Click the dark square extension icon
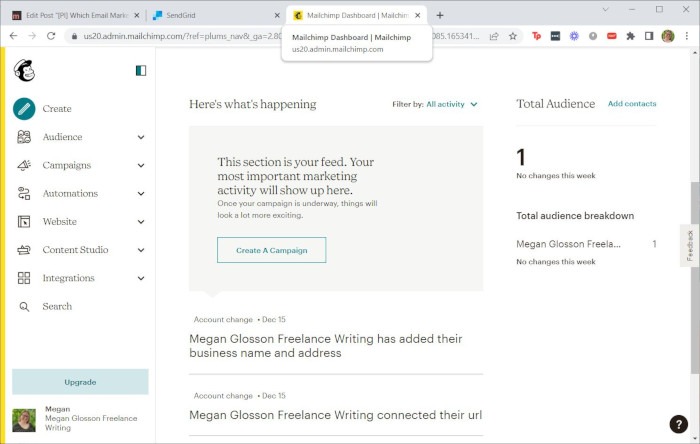This screenshot has height=444, width=700. pos(555,36)
